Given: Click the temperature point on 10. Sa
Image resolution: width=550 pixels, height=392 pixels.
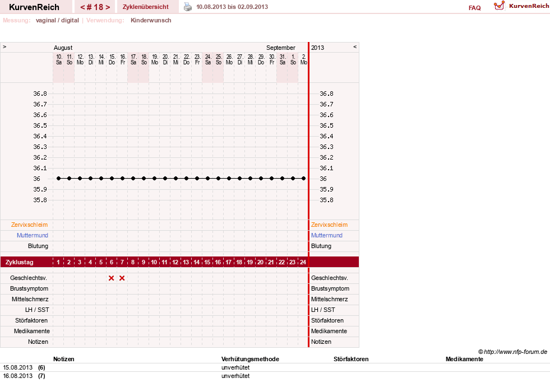Looking at the screenshot, I should pyautogui.click(x=58, y=178).
